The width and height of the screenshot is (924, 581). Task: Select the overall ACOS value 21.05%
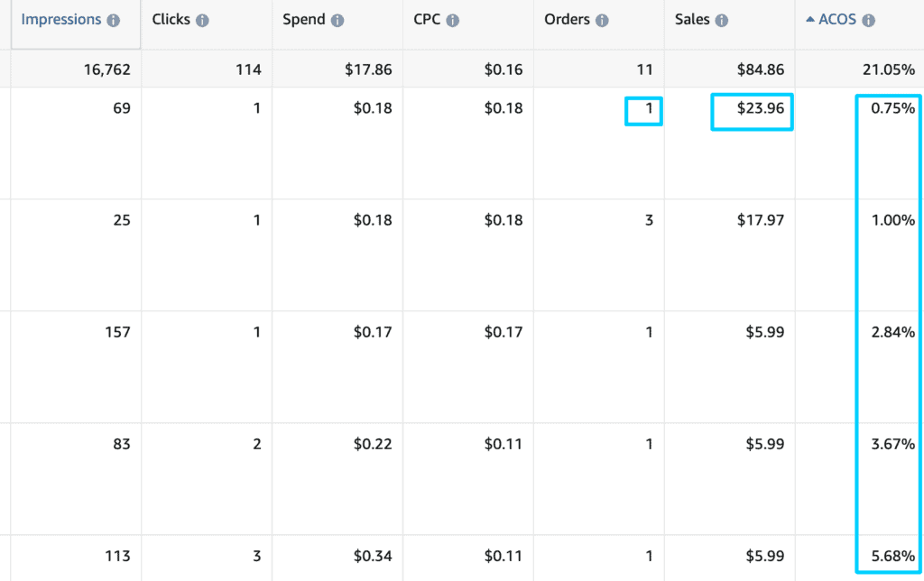pyautogui.click(x=889, y=69)
